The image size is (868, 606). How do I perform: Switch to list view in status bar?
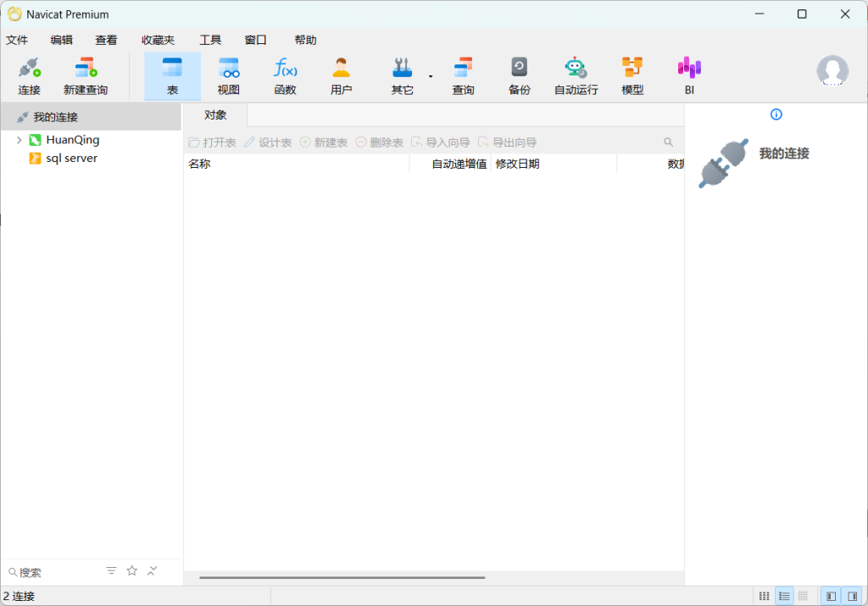784,596
